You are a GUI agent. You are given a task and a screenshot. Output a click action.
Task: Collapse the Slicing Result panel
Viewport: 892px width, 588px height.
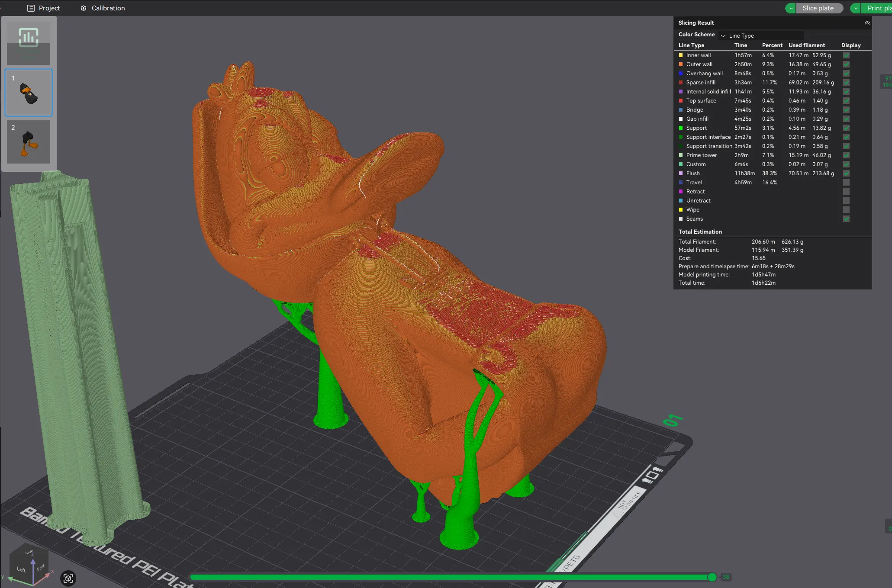[867, 22]
